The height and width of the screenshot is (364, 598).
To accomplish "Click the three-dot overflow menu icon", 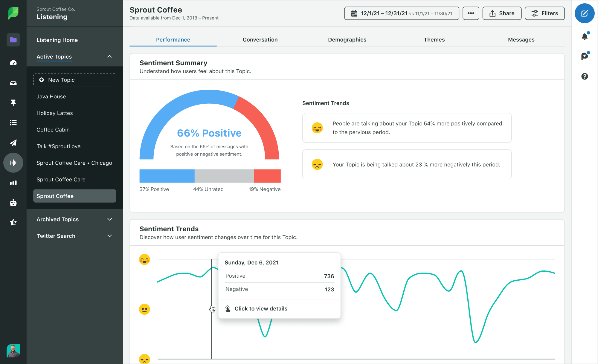I will (x=471, y=14).
